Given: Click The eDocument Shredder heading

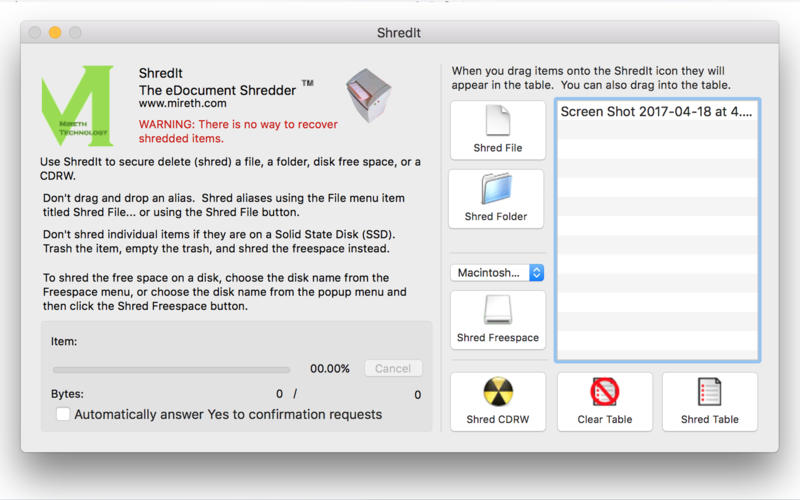Looking at the screenshot, I should click(217, 90).
